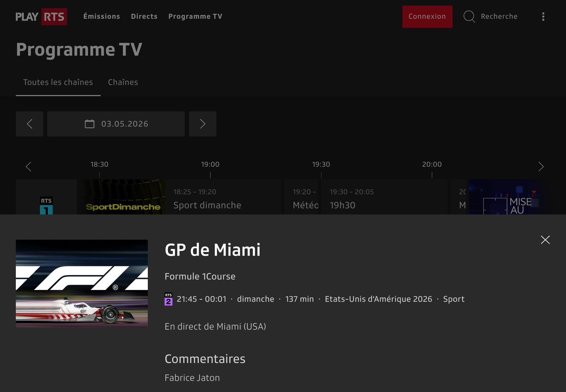The image size is (566, 392).
Task: Click the search magnifier icon
Action: point(469,16)
